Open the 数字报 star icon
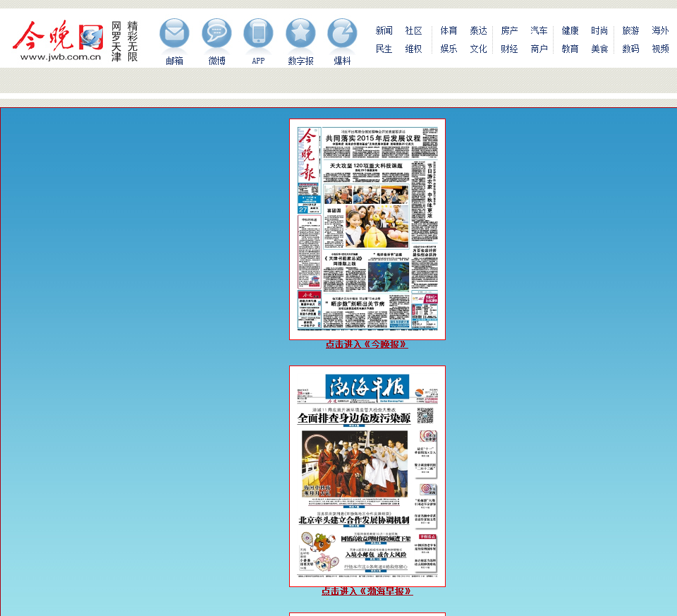 pos(300,34)
